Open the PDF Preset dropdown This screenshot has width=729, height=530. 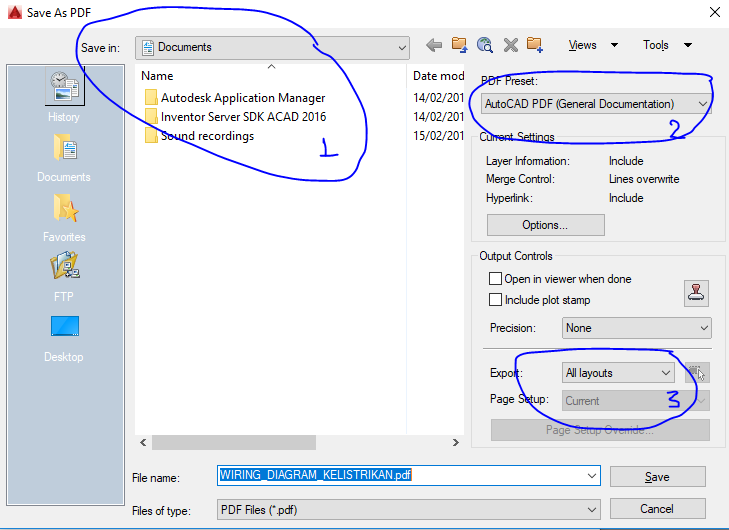tap(596, 104)
